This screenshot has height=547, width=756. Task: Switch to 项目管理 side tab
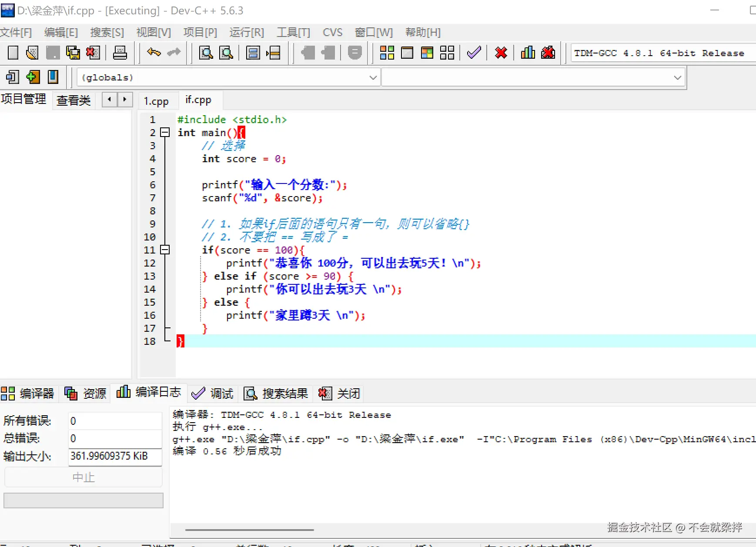tap(23, 99)
